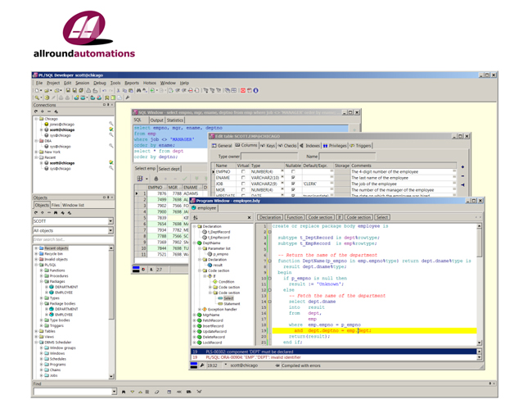Switch to Window list tab in Objects panel
This screenshot has width=532, height=404.
point(73,205)
